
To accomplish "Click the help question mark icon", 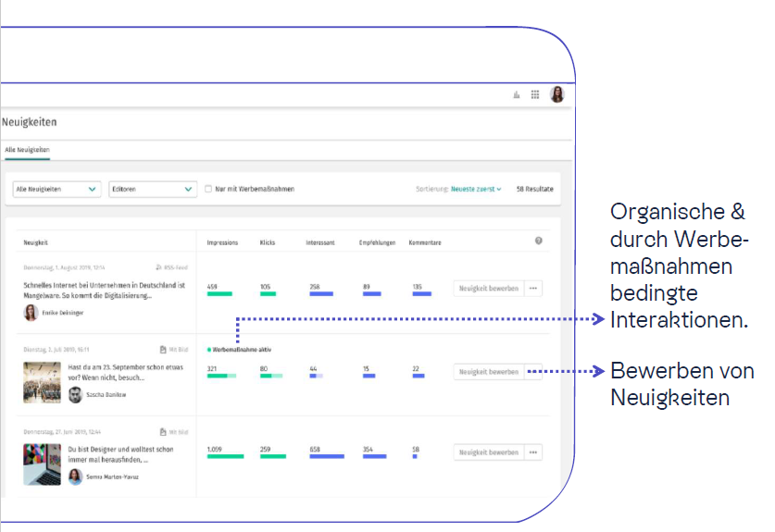I will coord(539,241).
